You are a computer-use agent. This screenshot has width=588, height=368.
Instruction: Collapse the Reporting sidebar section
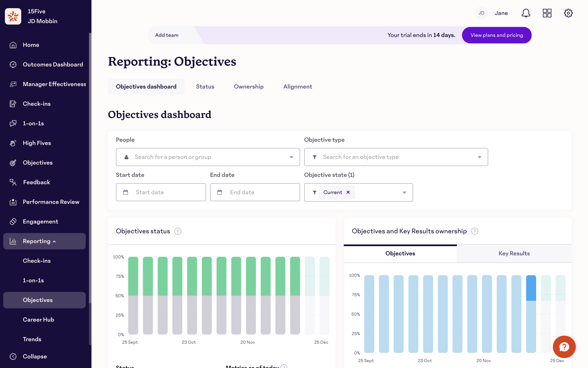[x=45, y=241]
